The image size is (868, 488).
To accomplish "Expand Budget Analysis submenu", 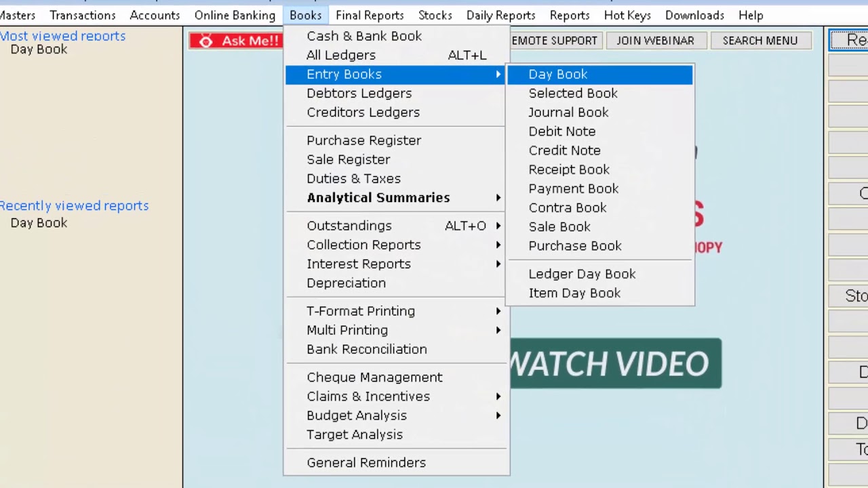I will coord(397,415).
